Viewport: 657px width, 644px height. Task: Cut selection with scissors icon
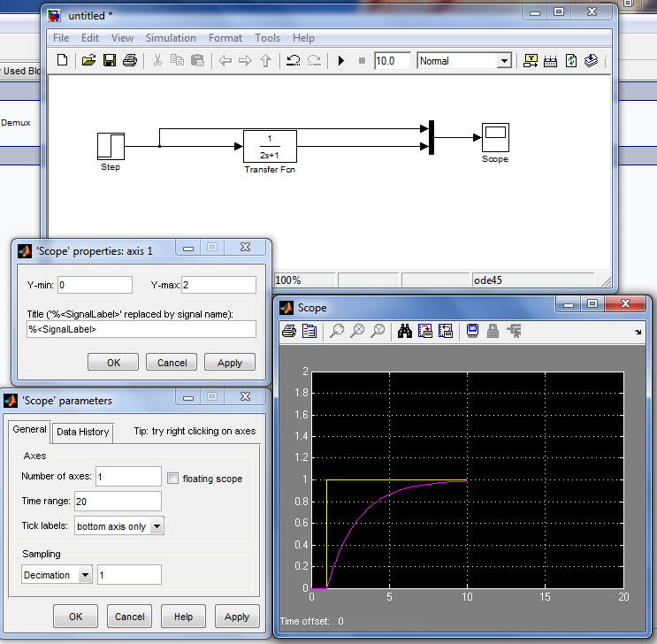click(157, 61)
